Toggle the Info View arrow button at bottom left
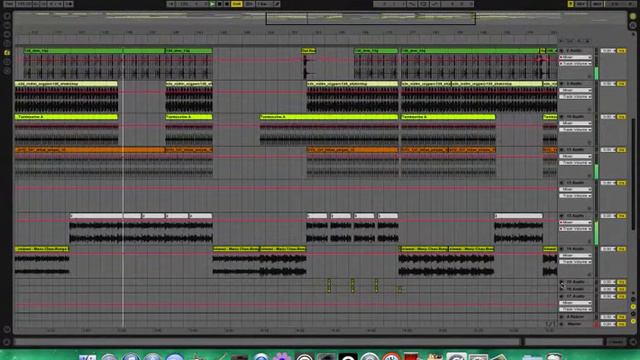This screenshot has width=640, height=360. (x=7, y=342)
